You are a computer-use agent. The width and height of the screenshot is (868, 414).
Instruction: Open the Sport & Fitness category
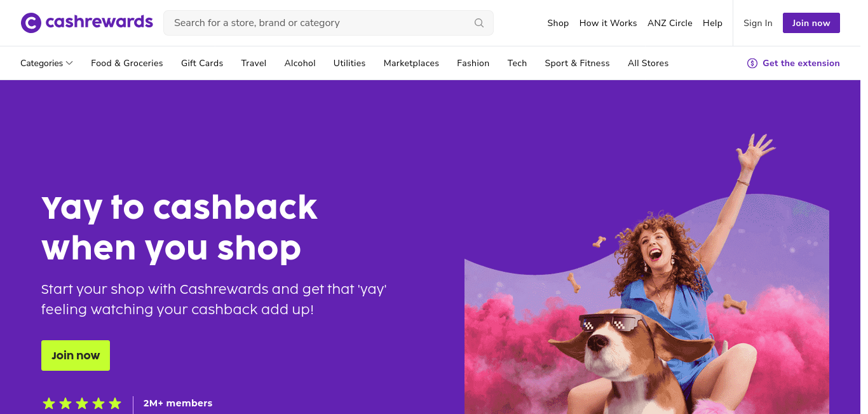(x=577, y=63)
